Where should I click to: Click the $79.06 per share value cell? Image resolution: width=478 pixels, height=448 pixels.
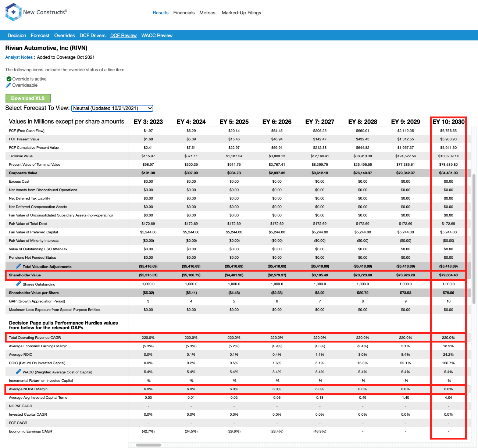point(448,293)
